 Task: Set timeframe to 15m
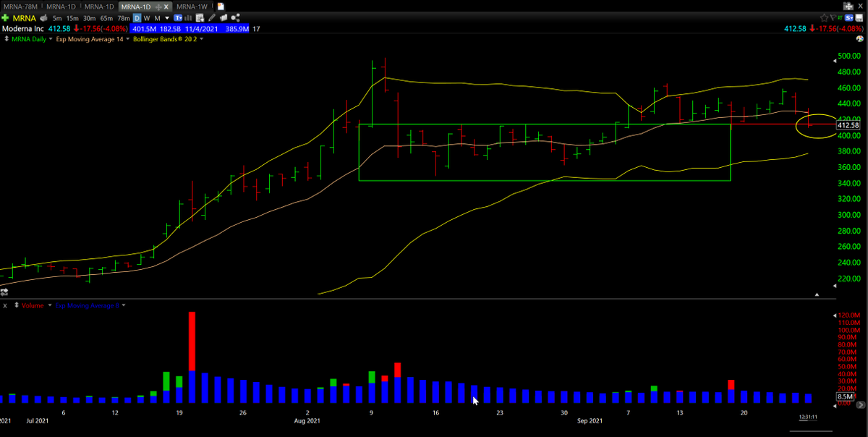(72, 18)
